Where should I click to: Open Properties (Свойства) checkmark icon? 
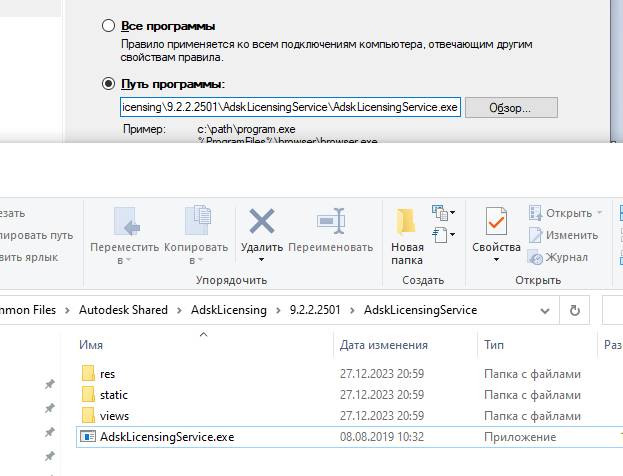[x=496, y=222]
